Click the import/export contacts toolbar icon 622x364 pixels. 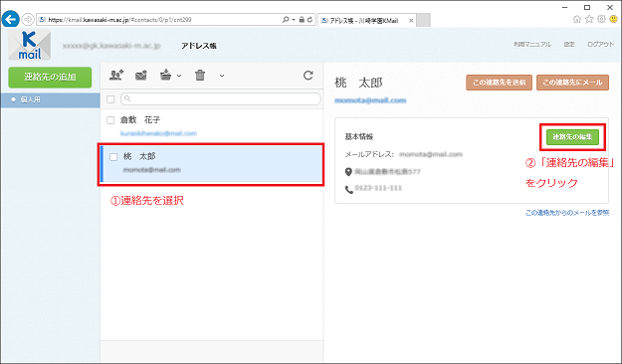click(x=166, y=75)
